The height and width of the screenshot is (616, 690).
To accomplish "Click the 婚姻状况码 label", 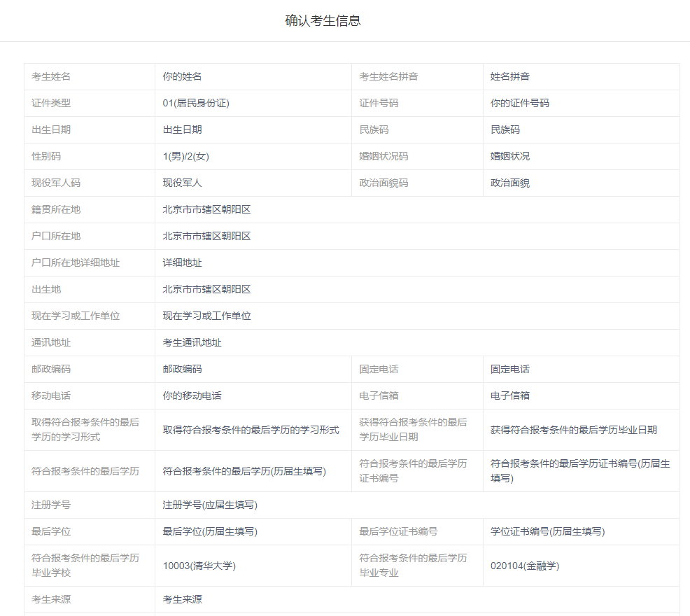I will tap(383, 156).
